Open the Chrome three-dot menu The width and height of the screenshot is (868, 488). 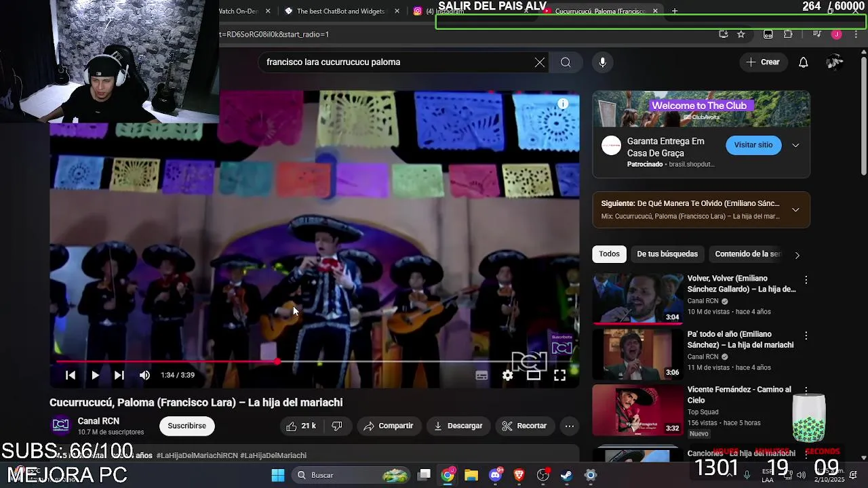point(856,35)
